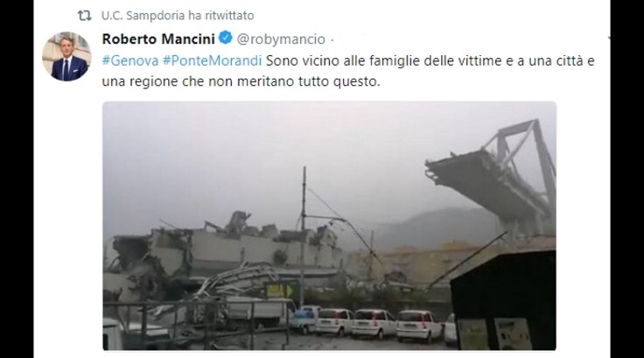This screenshot has width=644, height=358.
Task: Click the retweet arrows icon above the tweet
Action: point(84,16)
